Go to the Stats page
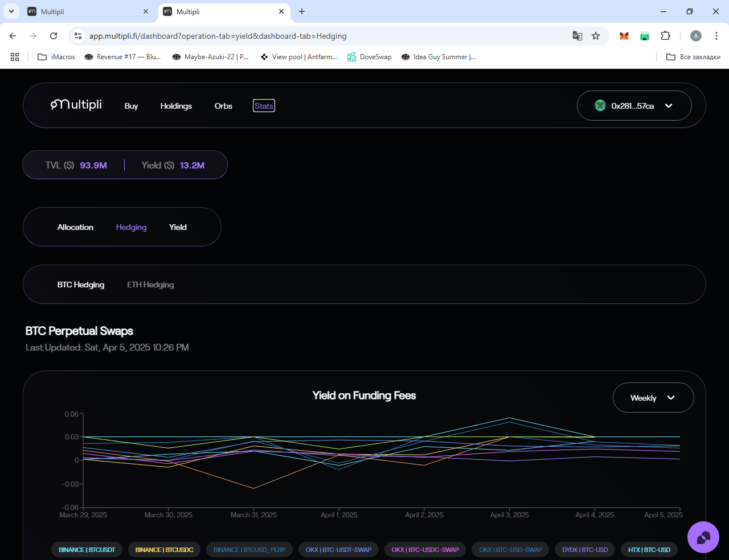The width and height of the screenshot is (729, 560). click(264, 106)
